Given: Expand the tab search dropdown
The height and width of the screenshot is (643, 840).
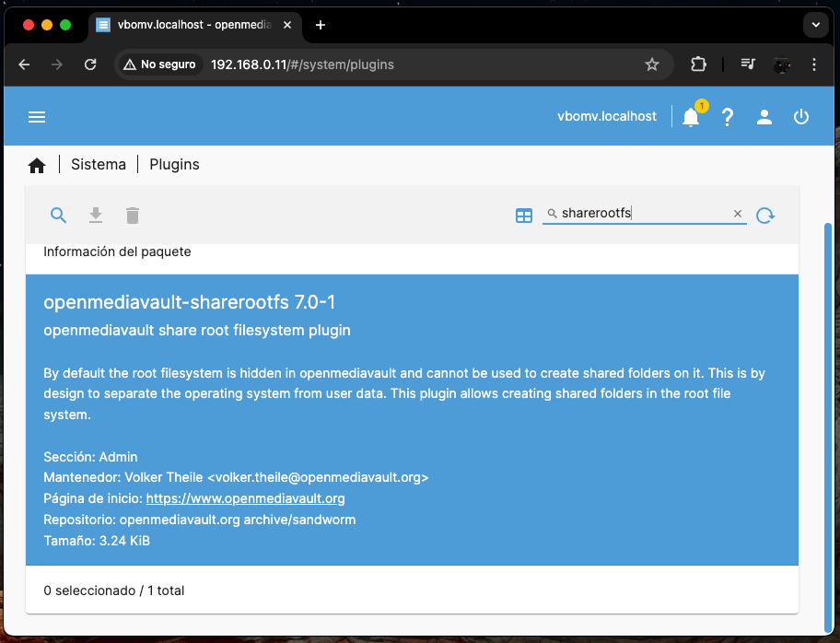Looking at the screenshot, I should (x=816, y=25).
